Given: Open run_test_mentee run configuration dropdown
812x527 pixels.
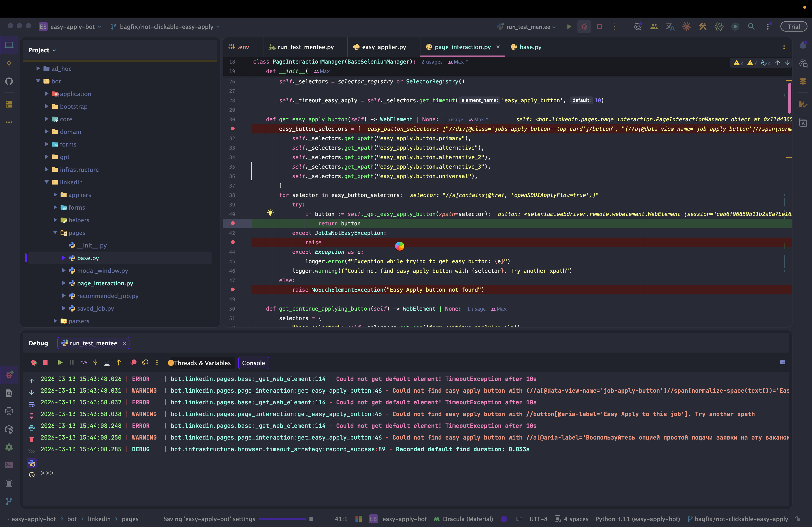Looking at the screenshot, I should pyautogui.click(x=528, y=27).
